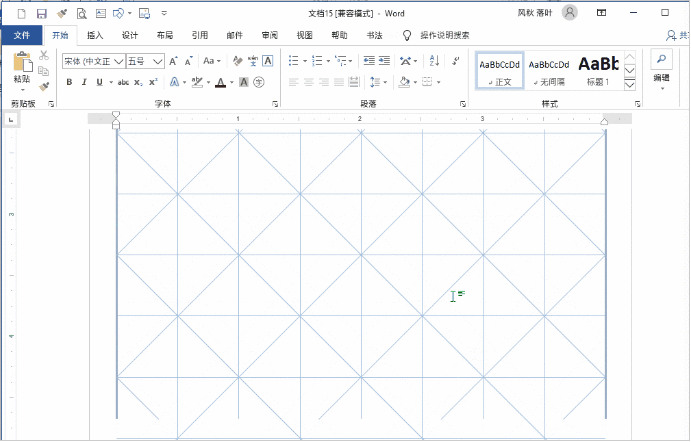This screenshot has width=691, height=442.
Task: Click the multilevel list icon
Action: coord(341,61)
